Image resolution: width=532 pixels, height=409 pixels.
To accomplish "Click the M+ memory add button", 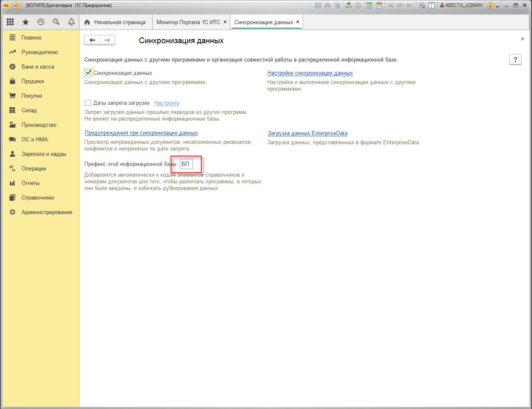I will (x=400, y=5).
